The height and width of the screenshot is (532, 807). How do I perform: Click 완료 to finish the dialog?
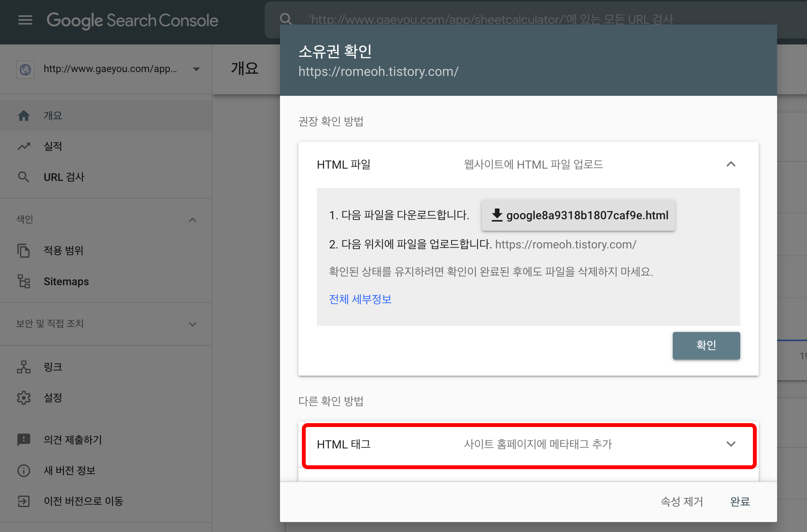pyautogui.click(x=740, y=501)
